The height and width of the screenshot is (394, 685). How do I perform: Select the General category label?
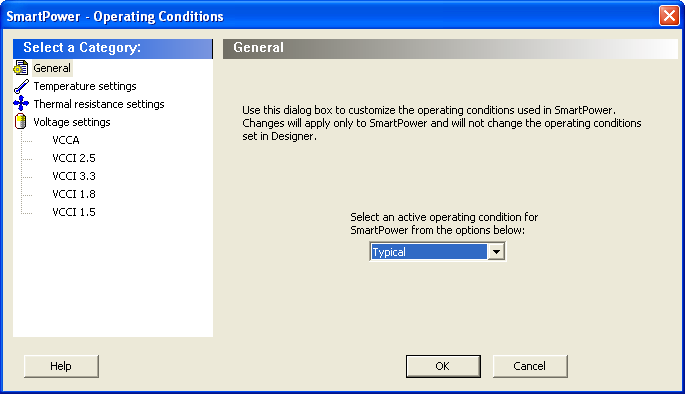pyautogui.click(x=52, y=68)
